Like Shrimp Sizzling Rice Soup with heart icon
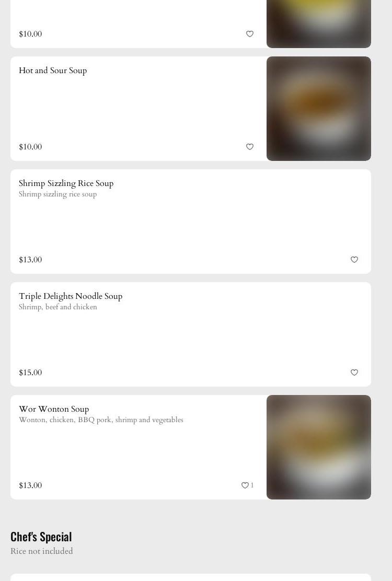Viewport: 392px width, 581px height. tap(354, 260)
